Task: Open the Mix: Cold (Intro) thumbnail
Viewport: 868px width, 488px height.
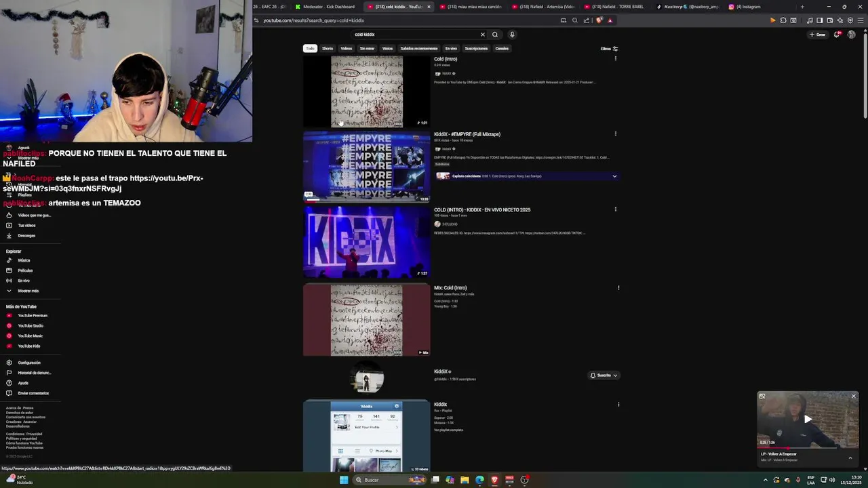Action: 366,320
